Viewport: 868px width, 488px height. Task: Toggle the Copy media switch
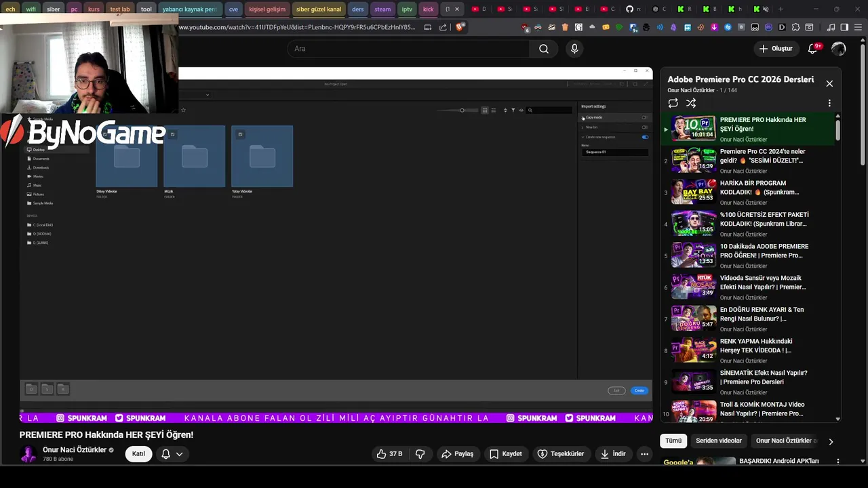tap(644, 117)
